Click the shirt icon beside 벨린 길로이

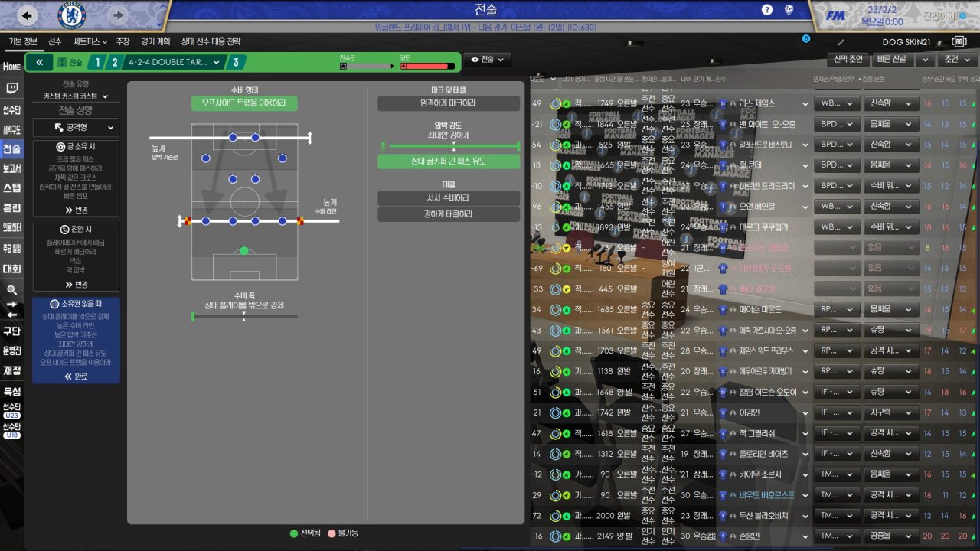pos(723,289)
